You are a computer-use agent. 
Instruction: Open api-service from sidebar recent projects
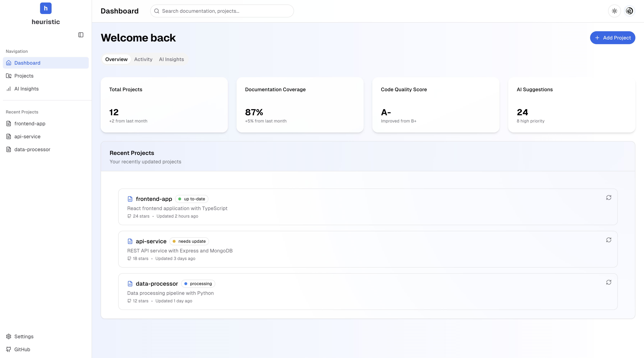[x=27, y=136]
